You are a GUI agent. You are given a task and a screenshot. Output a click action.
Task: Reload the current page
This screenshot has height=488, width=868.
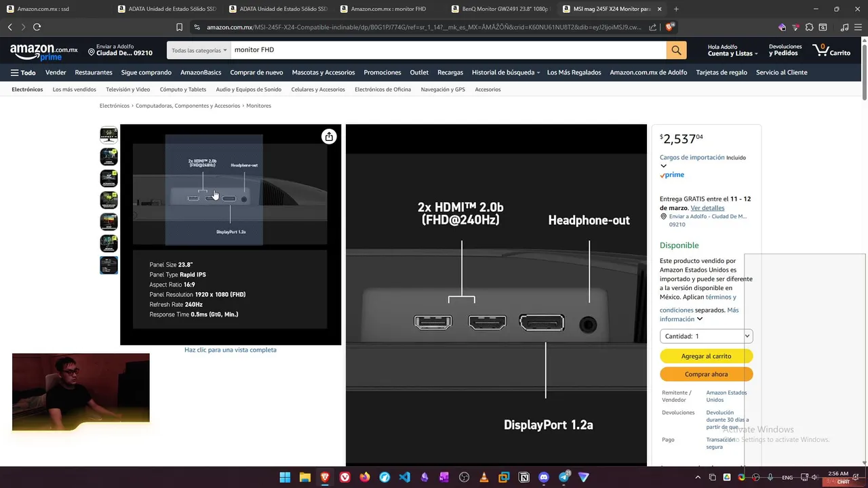pos(37,27)
